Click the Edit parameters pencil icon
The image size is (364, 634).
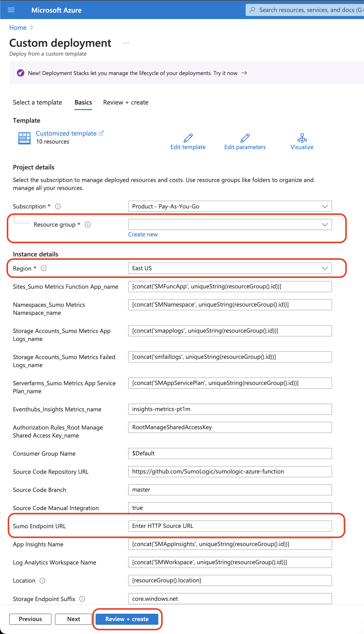[245, 138]
